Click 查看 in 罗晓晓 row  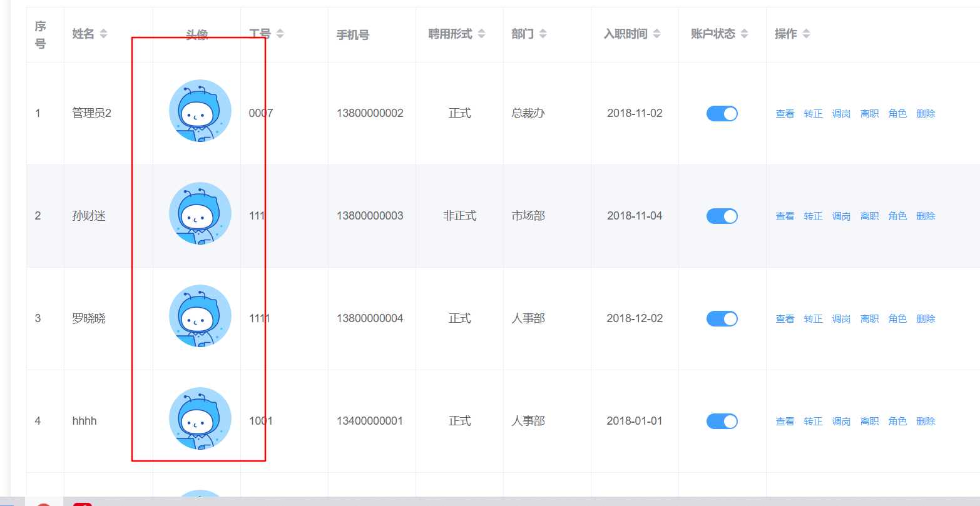coord(785,318)
